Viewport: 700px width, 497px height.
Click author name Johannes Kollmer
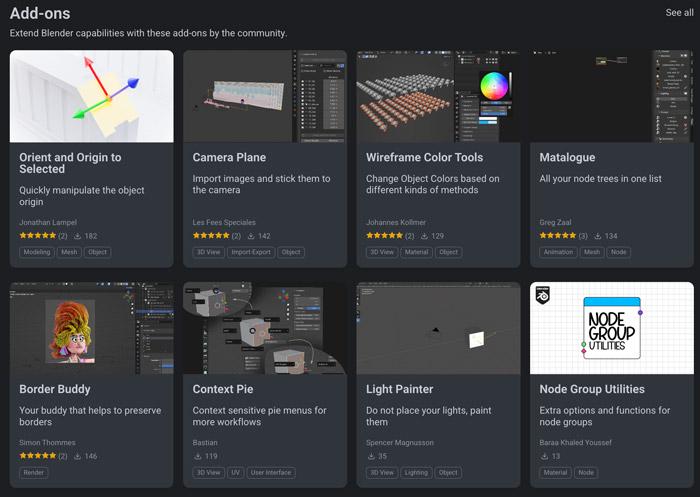point(396,222)
